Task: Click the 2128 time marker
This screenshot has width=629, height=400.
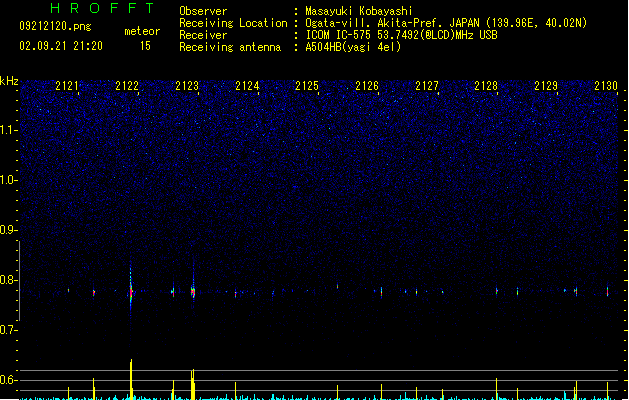Action: coord(486,86)
